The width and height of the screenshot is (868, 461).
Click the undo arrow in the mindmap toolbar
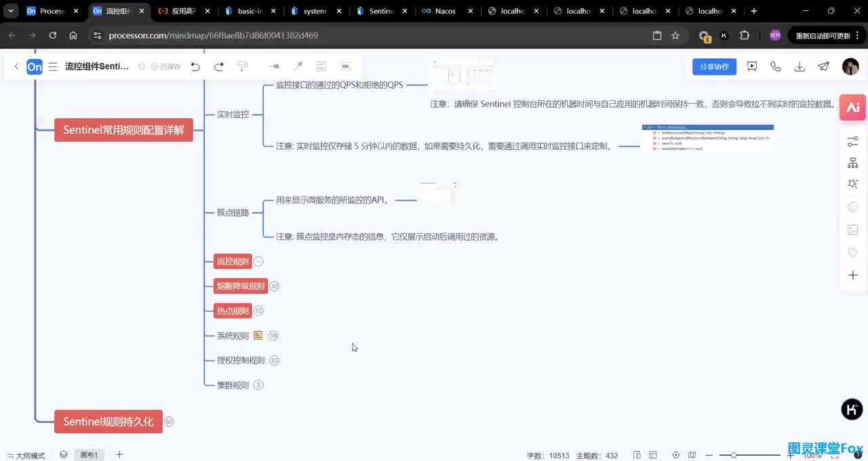195,66
